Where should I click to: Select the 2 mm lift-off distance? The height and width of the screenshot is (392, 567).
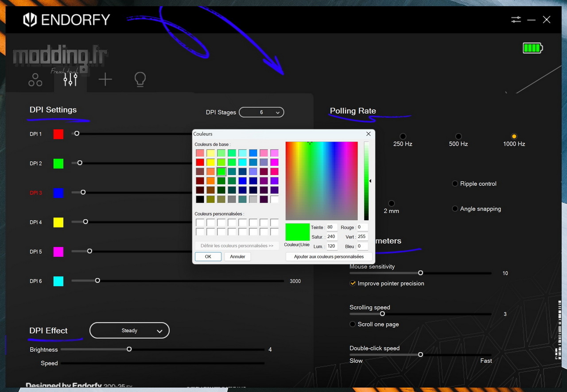[x=392, y=204]
